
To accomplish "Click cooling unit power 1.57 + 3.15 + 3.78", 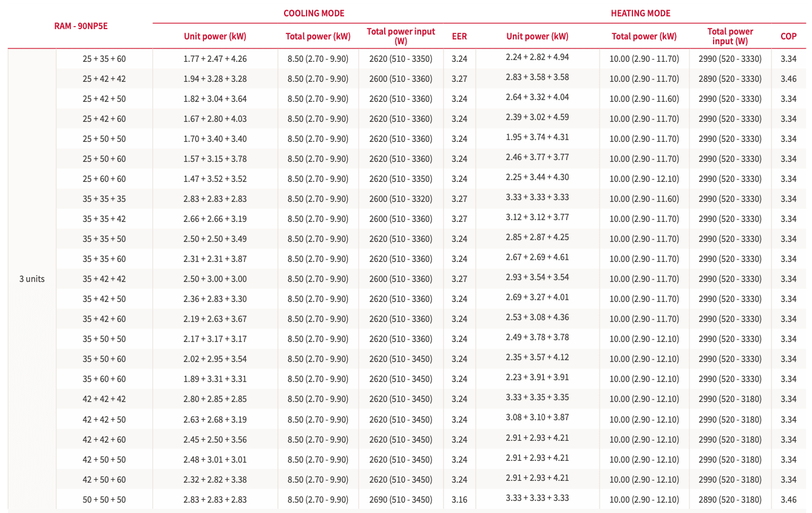I will pyautogui.click(x=215, y=159).
